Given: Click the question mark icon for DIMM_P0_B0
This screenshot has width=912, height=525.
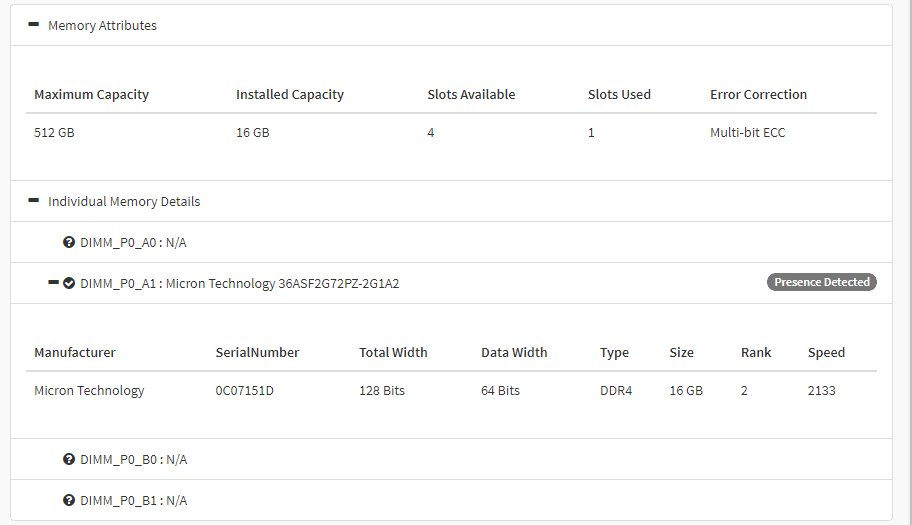Looking at the screenshot, I should 69,459.
